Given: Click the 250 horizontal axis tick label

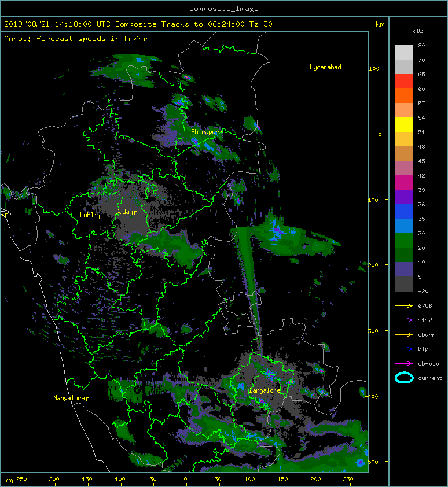Looking at the screenshot, I should point(348,479).
